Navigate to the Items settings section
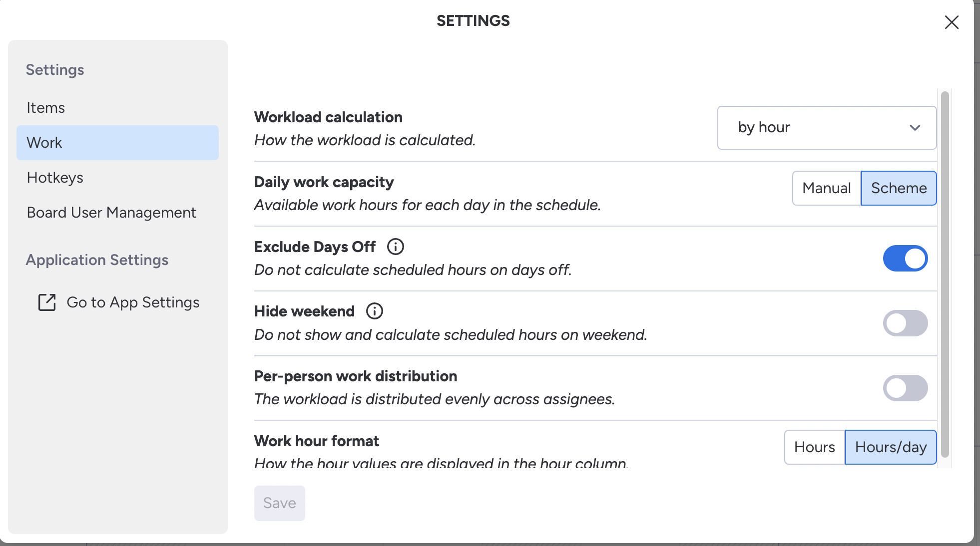 [45, 107]
